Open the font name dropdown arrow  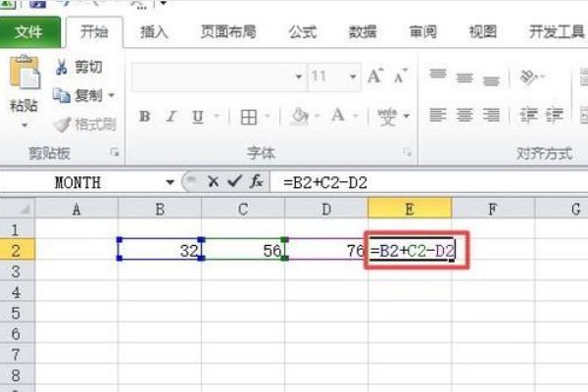click(299, 76)
